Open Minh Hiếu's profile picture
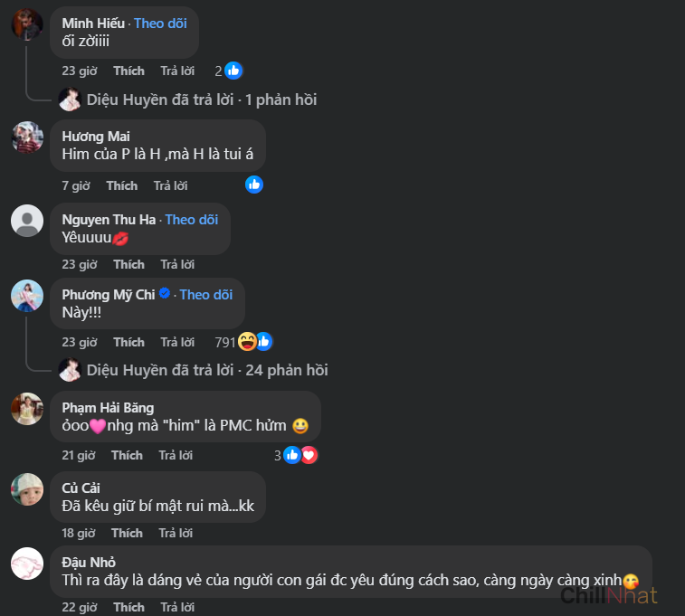Screen dimensions: 685x616 pyautogui.click(x=27, y=24)
